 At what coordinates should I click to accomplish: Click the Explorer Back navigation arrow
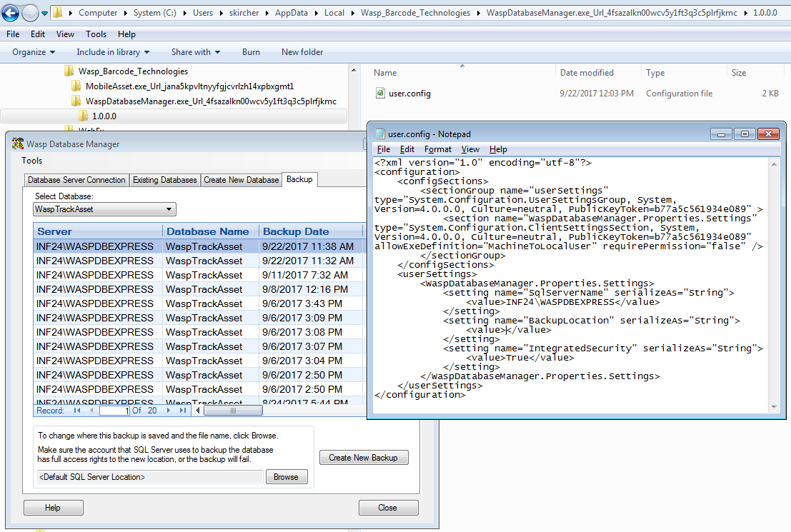tap(10, 13)
